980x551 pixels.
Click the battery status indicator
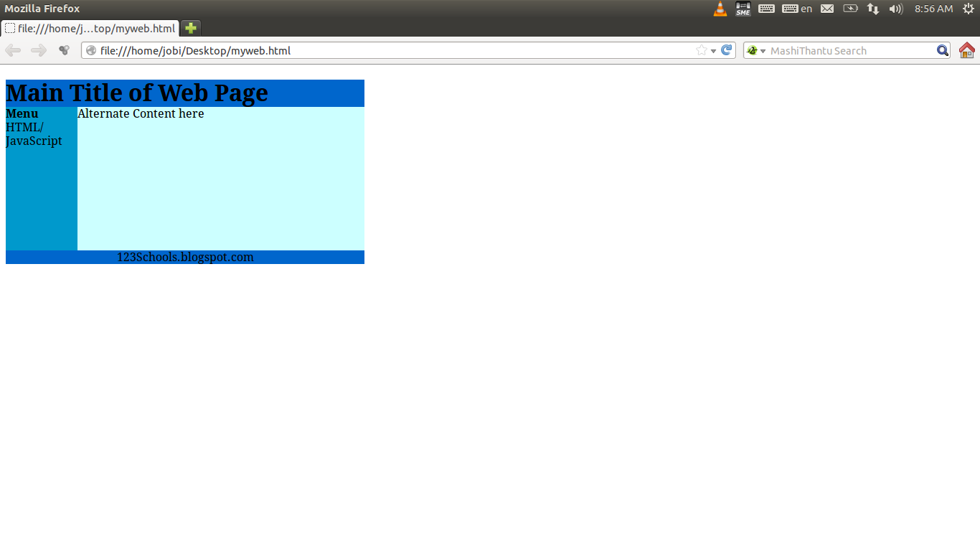(x=850, y=9)
